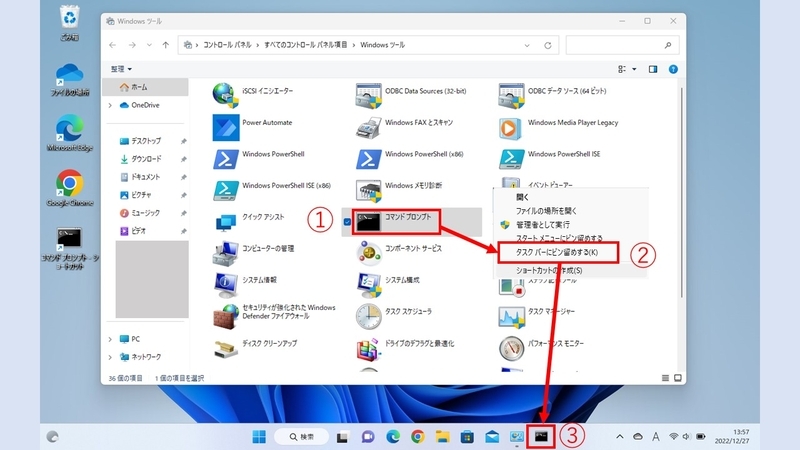Click すべてのコントロール パネル項目 breadcrumb
The image size is (800, 450).
click(x=306, y=45)
